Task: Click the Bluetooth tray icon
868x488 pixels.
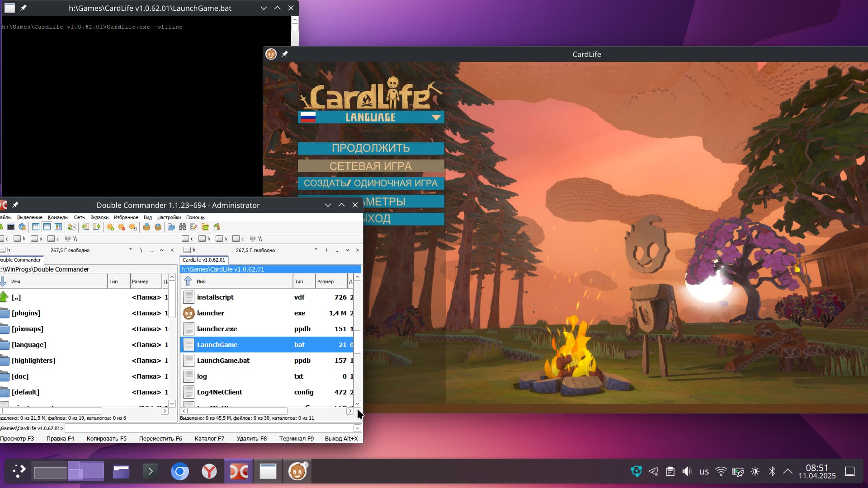Action: tap(772, 471)
